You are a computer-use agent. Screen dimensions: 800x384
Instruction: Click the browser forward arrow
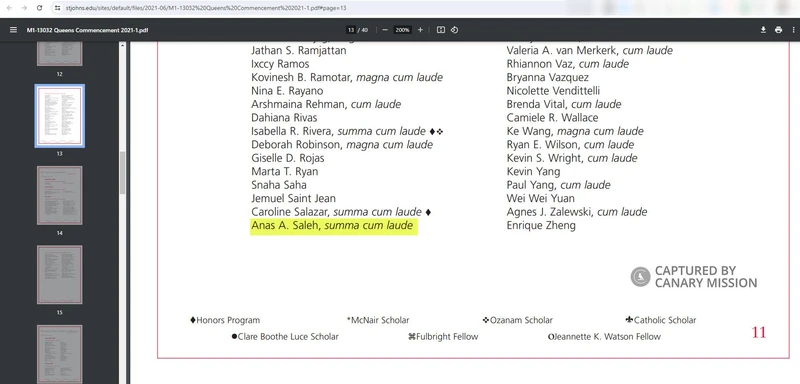(x=24, y=8)
